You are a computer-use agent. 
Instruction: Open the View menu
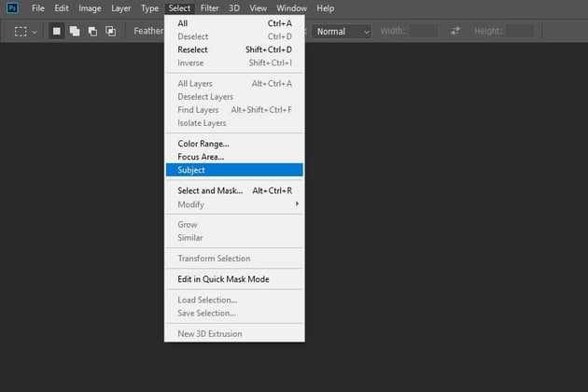point(259,8)
